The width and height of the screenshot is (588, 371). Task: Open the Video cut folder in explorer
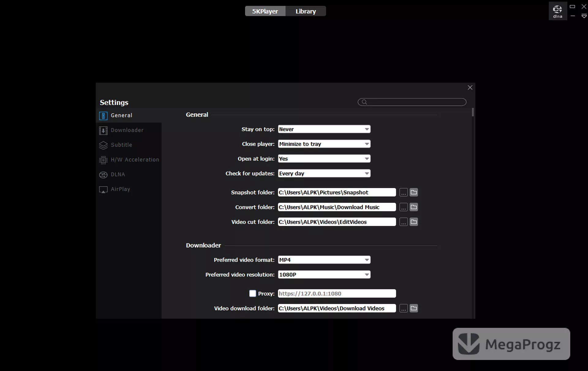pos(414,222)
